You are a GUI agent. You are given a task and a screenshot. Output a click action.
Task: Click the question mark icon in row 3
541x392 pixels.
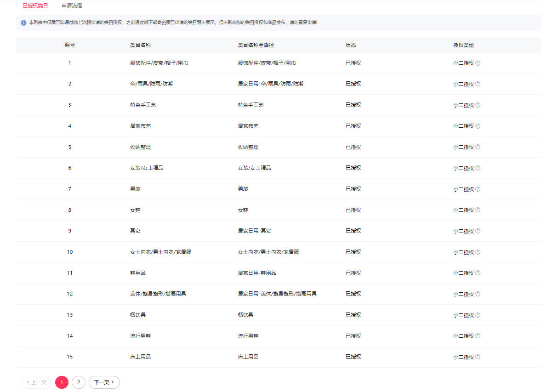pos(478,105)
